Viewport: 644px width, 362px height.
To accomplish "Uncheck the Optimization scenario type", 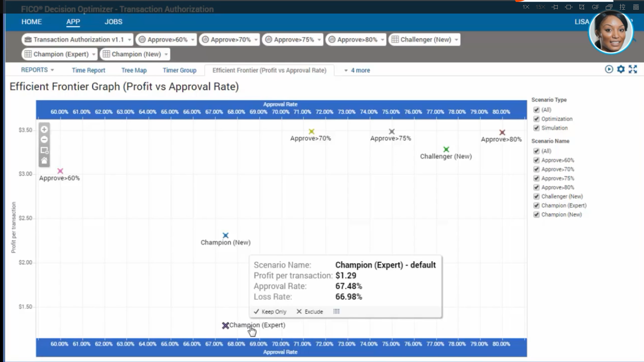I will [x=536, y=119].
